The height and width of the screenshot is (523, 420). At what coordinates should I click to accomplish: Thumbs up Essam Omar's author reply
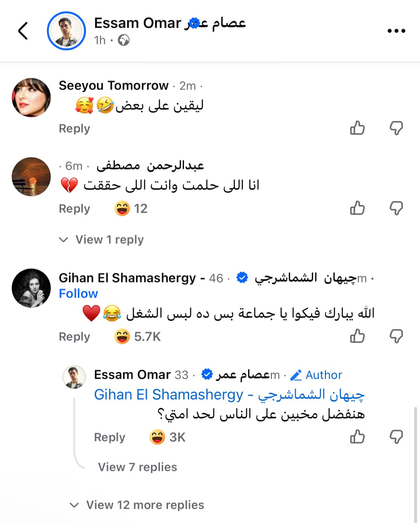click(357, 437)
